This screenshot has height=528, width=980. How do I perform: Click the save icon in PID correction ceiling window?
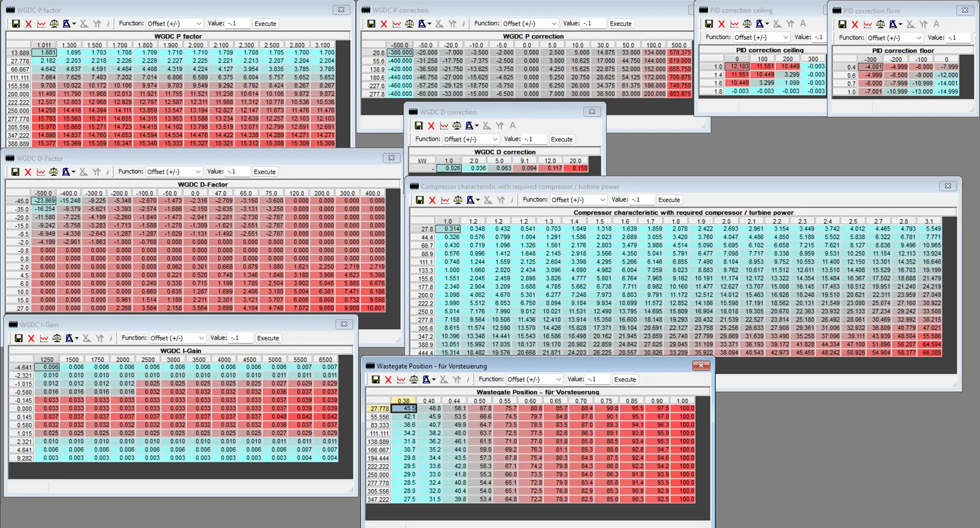(x=709, y=24)
